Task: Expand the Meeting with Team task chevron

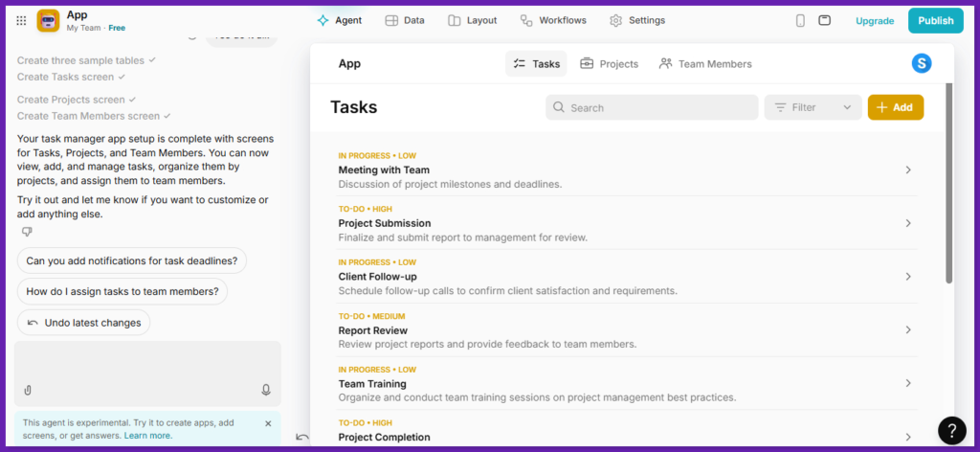Action: point(907,169)
